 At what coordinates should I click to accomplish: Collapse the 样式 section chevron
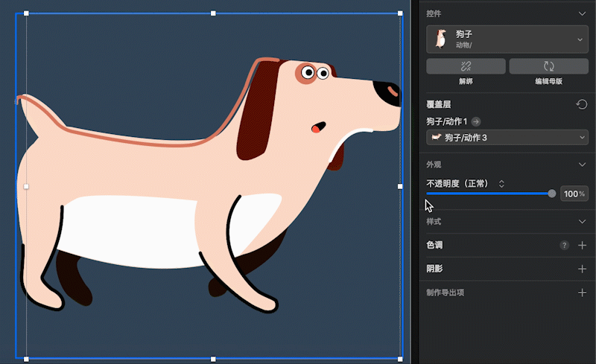(582, 222)
